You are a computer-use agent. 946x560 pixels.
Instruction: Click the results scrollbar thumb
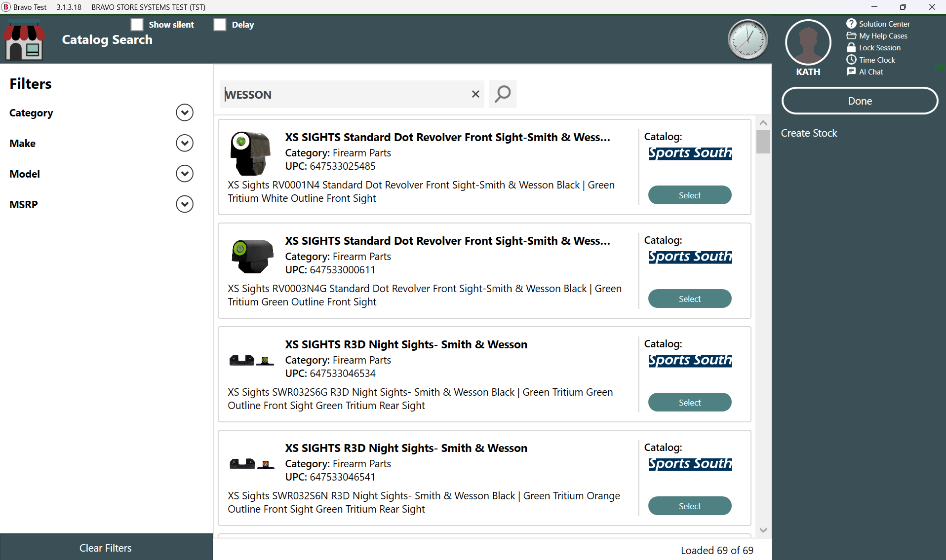[x=763, y=142]
